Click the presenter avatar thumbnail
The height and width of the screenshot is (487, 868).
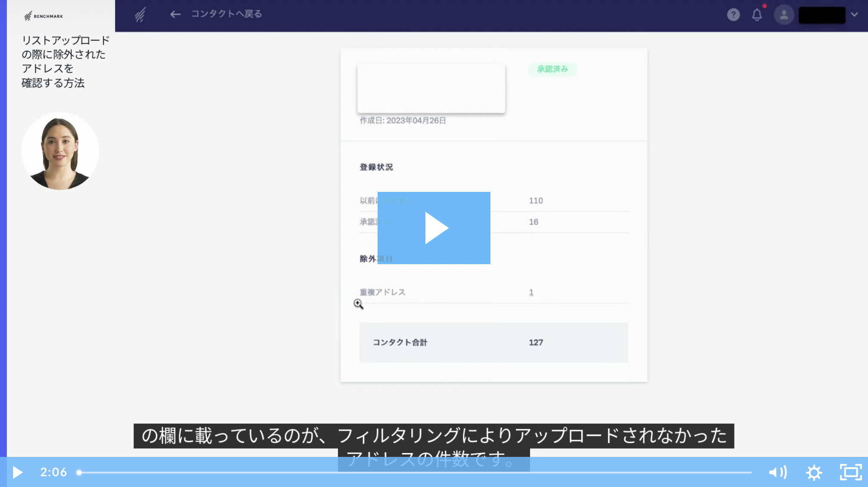pyautogui.click(x=60, y=151)
